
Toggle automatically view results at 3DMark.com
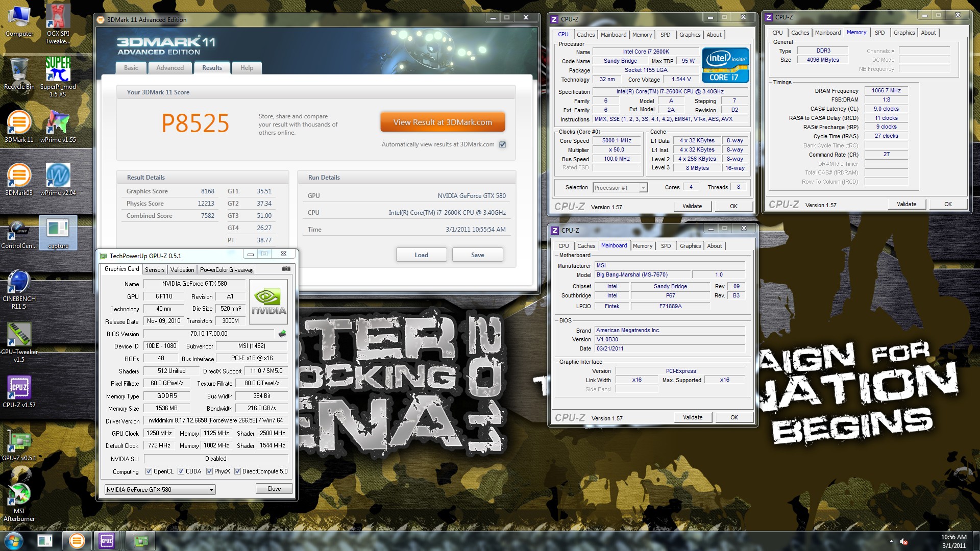[503, 144]
